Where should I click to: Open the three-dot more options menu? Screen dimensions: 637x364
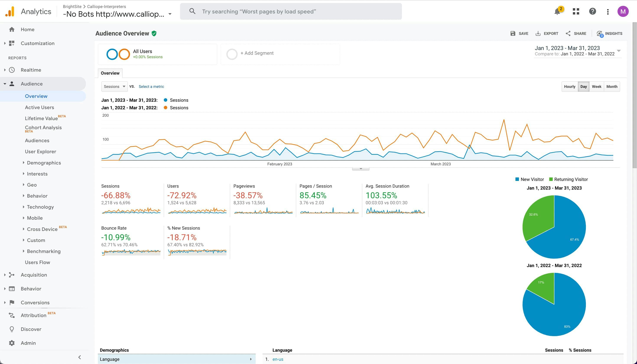pyautogui.click(x=608, y=11)
